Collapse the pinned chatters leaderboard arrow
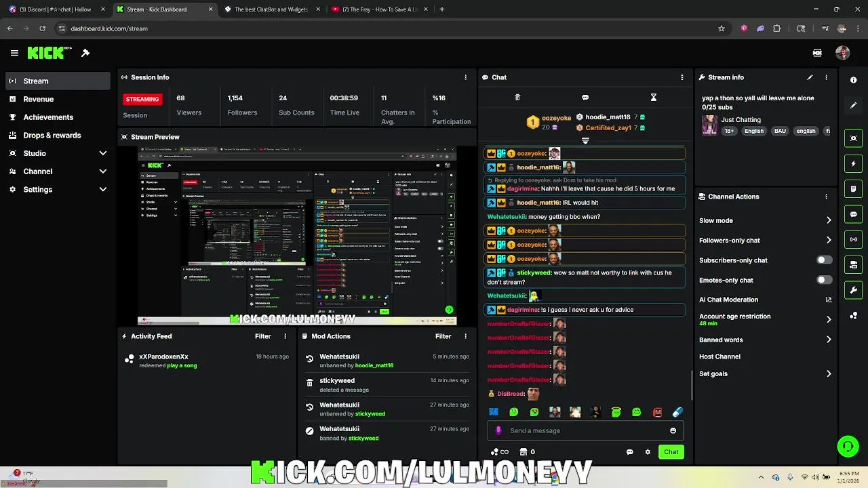This screenshot has width=868, height=488. click(585, 141)
